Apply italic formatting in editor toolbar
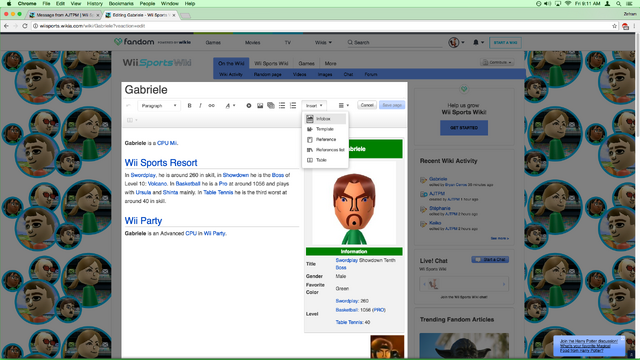The height and width of the screenshot is (360, 640). (200, 106)
